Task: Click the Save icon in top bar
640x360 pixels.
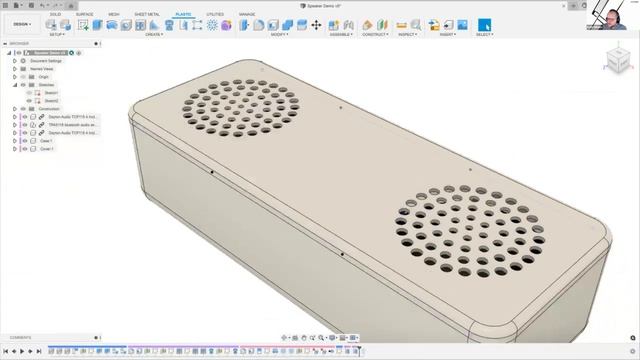Action: pos(31,5)
